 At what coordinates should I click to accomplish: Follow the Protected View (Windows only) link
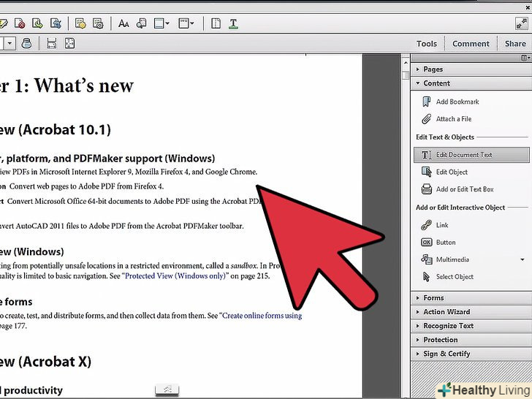pos(175,275)
